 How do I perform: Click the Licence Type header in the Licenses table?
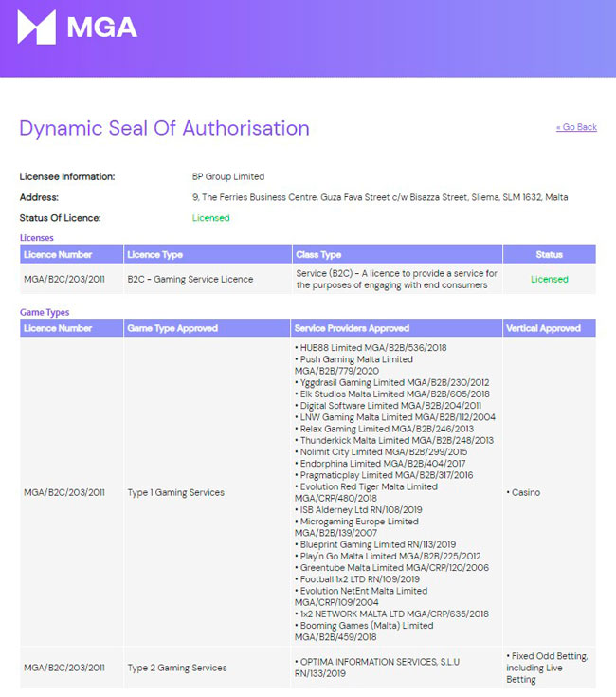(x=155, y=254)
